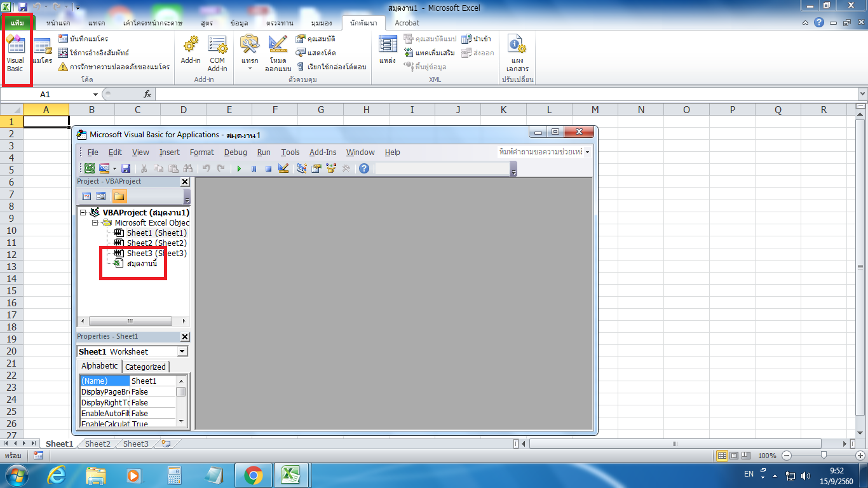Open Insert controls (แทรก) dropdown
The width and height of the screenshot is (868, 488).
[250, 53]
